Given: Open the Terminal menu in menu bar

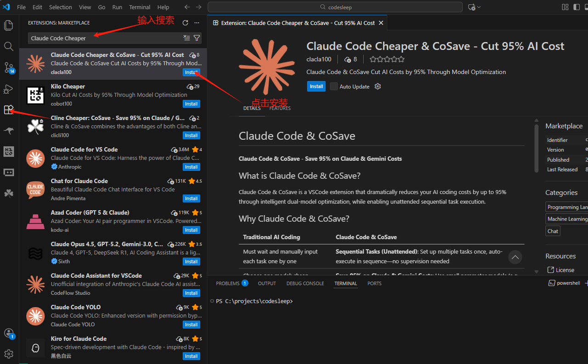Looking at the screenshot, I should pos(140,7).
